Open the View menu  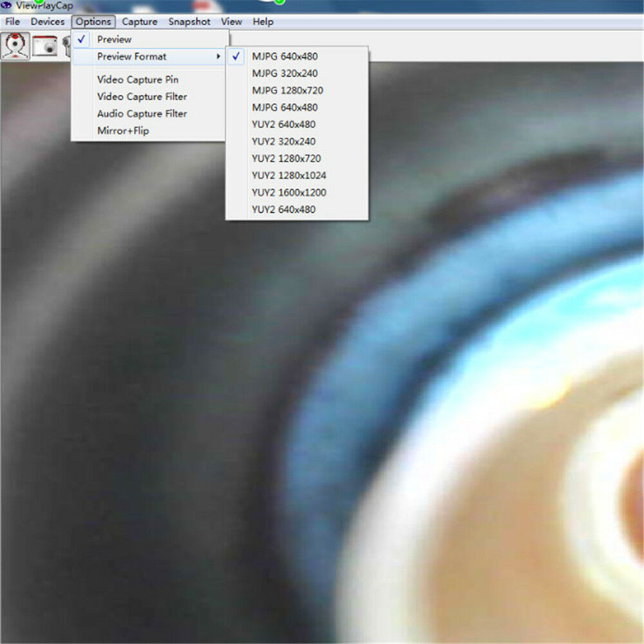click(x=231, y=22)
